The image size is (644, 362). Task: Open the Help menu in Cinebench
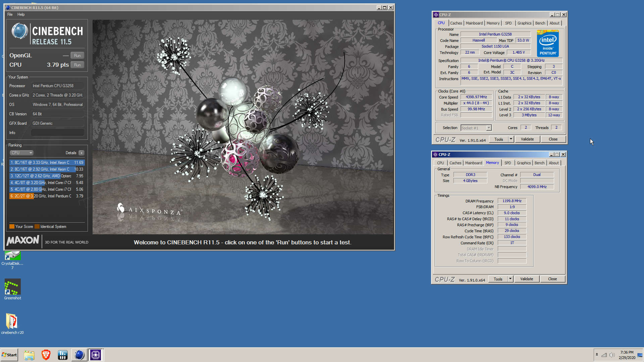pyautogui.click(x=21, y=14)
